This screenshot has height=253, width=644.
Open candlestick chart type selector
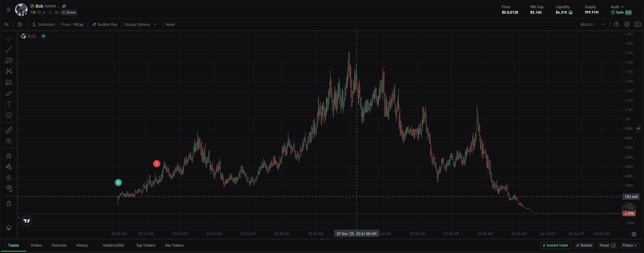point(20,24)
